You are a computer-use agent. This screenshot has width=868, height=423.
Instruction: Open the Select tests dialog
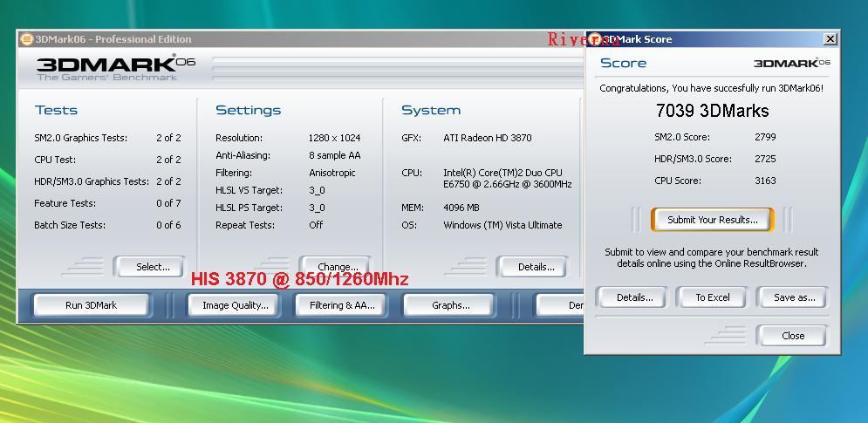(149, 267)
